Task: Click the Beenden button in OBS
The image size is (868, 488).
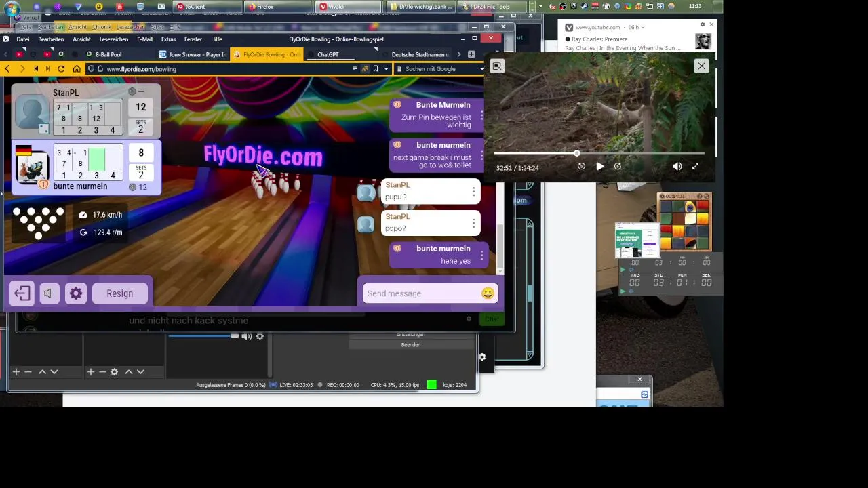Action: coord(411,344)
